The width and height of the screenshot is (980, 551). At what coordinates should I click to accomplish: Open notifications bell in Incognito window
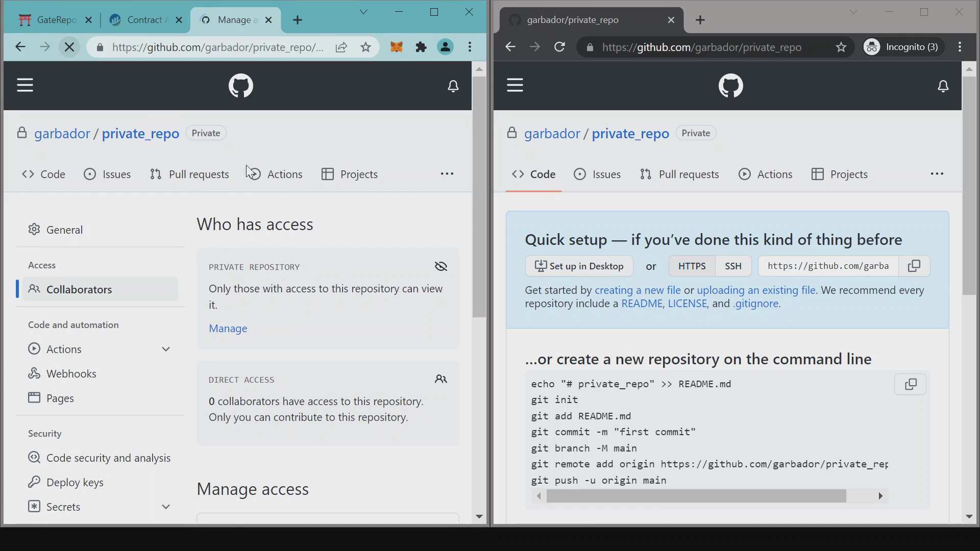[x=943, y=86]
